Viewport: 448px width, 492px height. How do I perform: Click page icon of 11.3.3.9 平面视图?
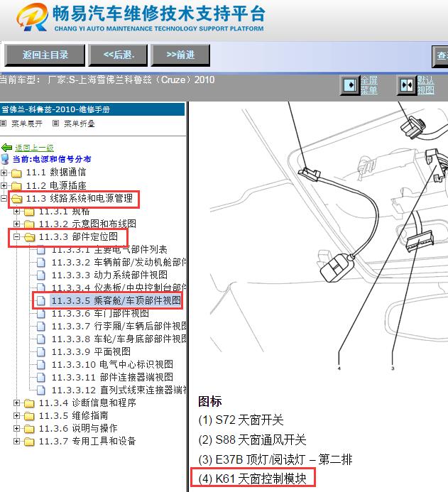(x=40, y=352)
